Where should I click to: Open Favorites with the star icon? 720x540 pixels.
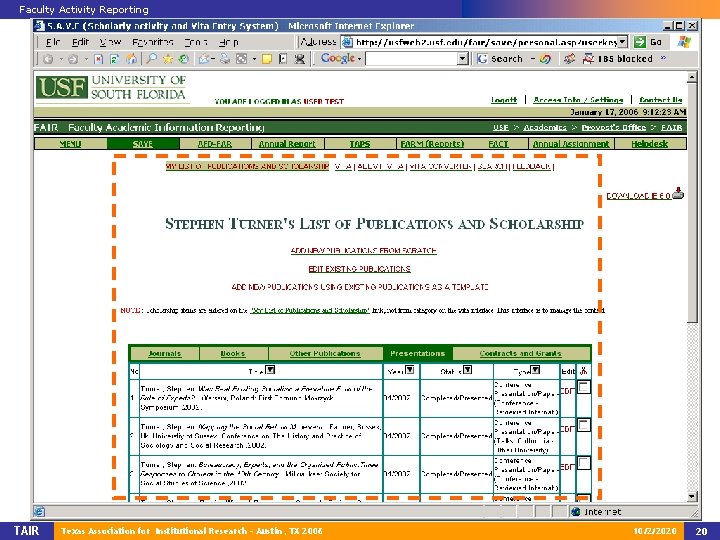tap(168, 58)
